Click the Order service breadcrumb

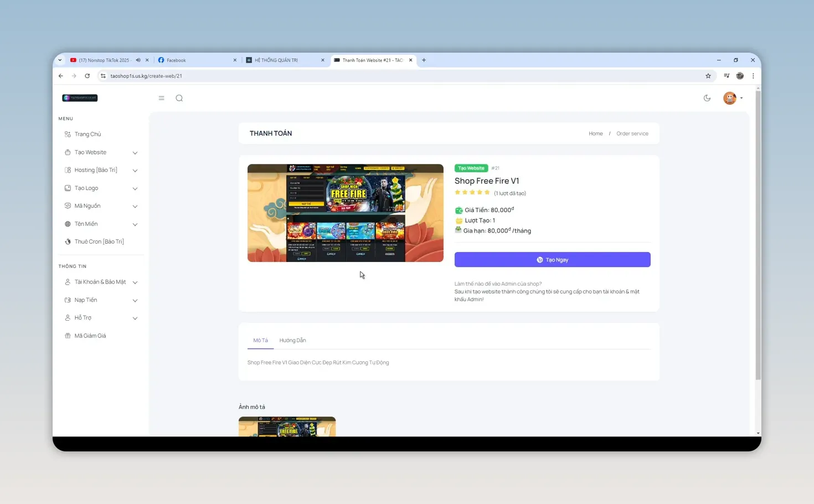(632, 133)
